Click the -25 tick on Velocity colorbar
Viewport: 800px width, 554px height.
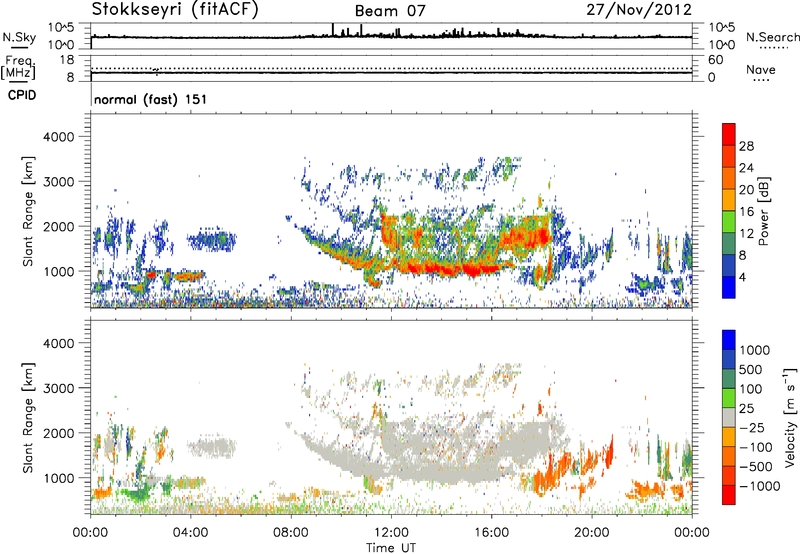click(751, 428)
